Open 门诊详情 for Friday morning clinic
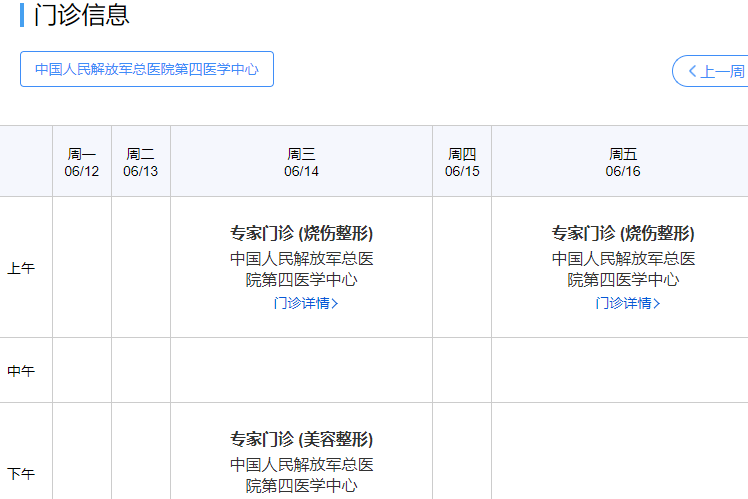Image resolution: width=748 pixels, height=499 pixels. pos(623,303)
